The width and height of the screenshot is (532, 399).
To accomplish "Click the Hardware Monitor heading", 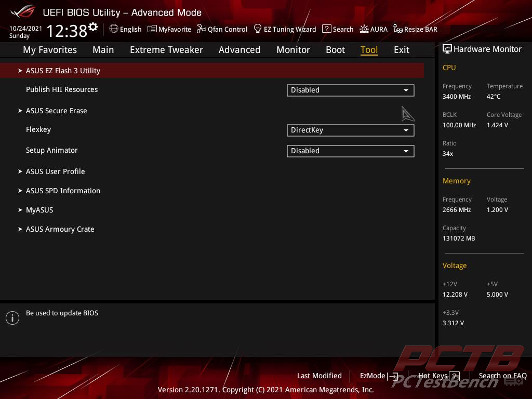I will 487,49.
